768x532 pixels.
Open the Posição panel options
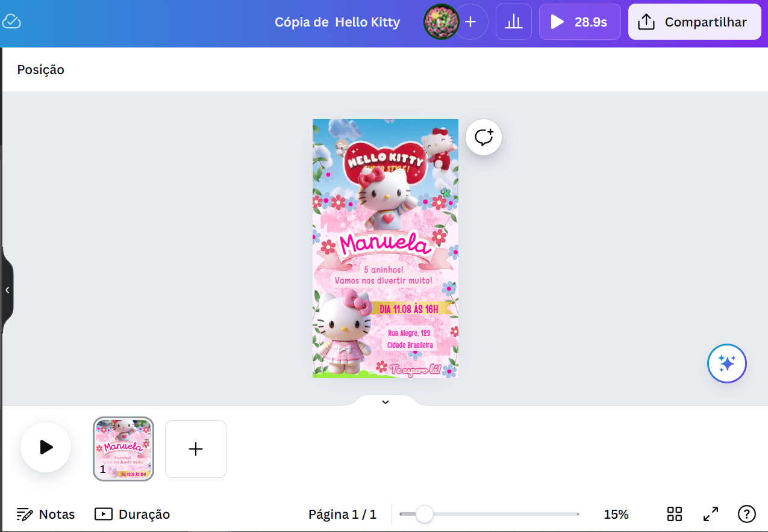(x=40, y=69)
